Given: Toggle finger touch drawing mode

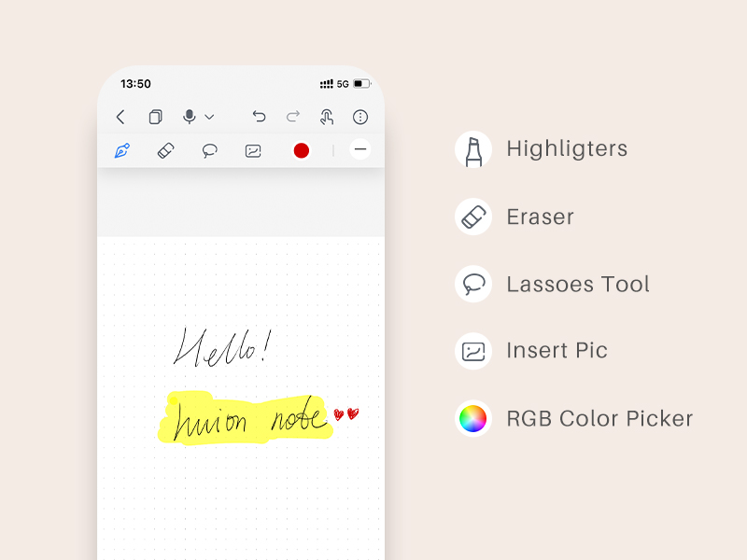Looking at the screenshot, I should click(x=327, y=117).
